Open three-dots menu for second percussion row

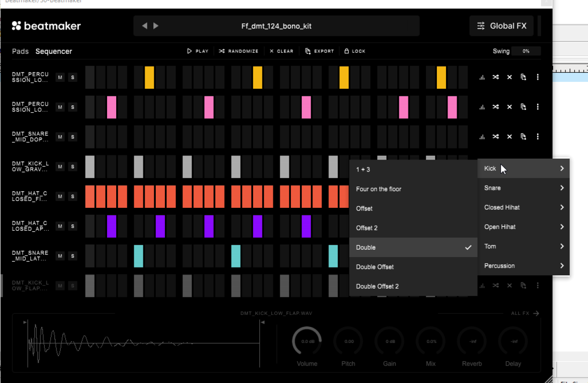537,107
